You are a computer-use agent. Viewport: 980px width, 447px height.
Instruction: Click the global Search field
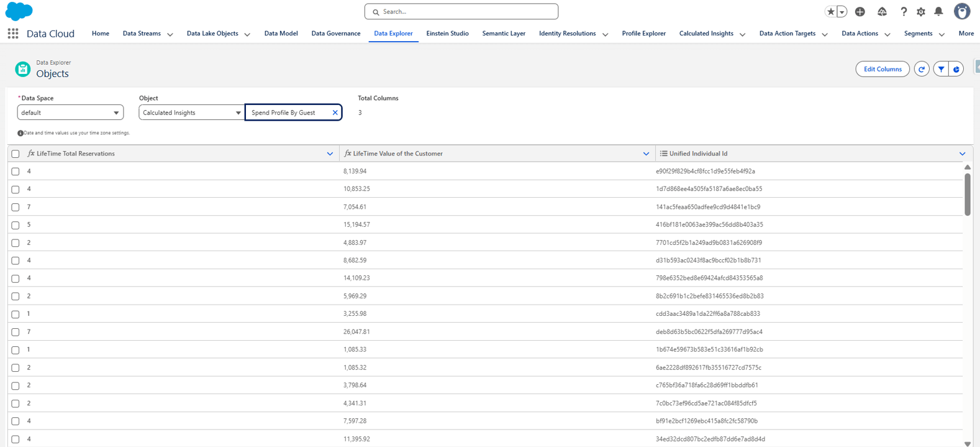click(x=461, y=12)
